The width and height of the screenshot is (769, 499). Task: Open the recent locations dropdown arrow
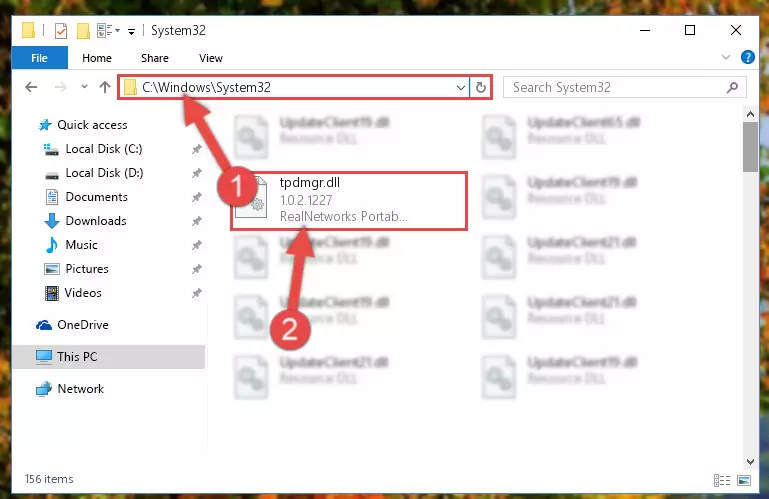click(x=84, y=87)
